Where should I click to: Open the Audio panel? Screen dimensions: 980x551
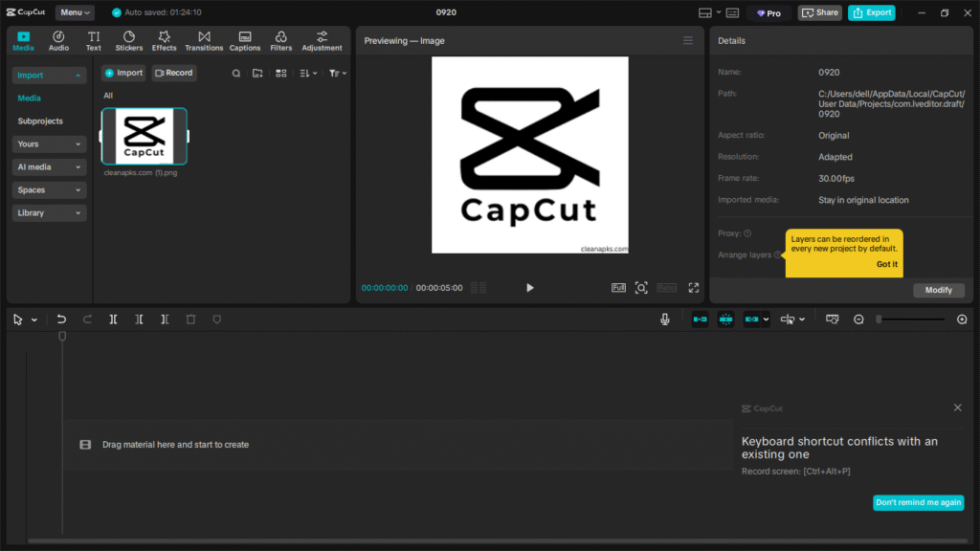pyautogui.click(x=58, y=40)
